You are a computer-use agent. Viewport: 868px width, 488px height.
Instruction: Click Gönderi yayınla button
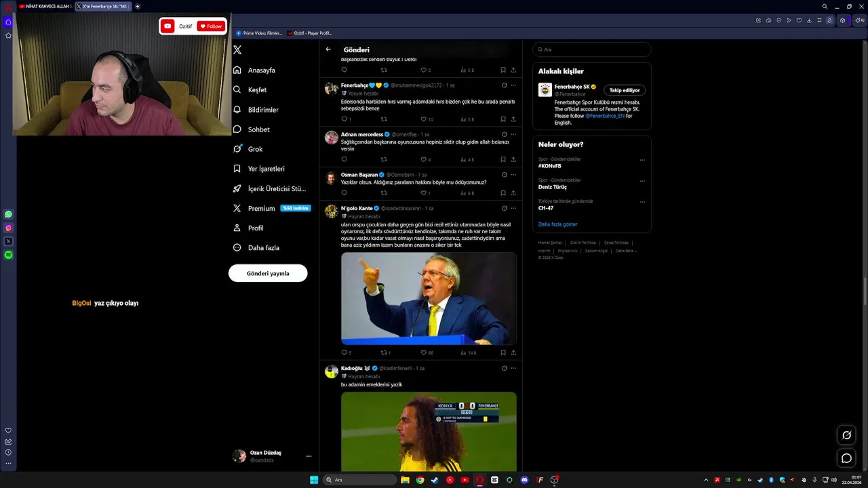[268, 273]
